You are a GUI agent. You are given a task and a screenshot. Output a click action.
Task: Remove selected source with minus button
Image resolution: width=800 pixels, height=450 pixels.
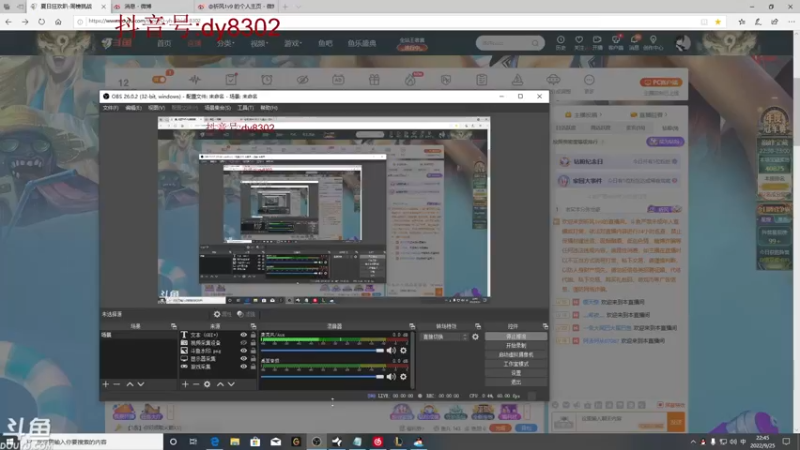pos(196,384)
